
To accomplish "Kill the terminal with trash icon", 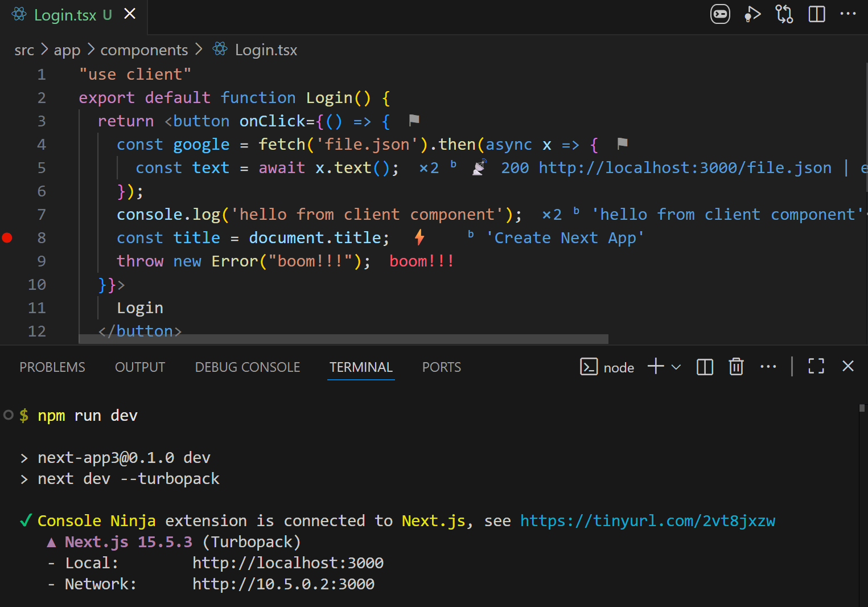I will point(736,367).
